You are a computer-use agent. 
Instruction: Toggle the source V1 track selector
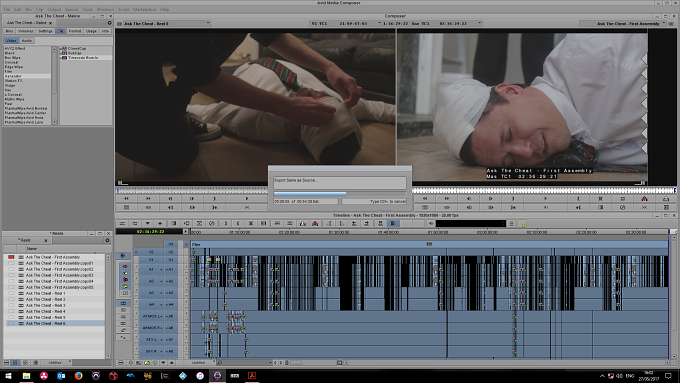(151, 260)
